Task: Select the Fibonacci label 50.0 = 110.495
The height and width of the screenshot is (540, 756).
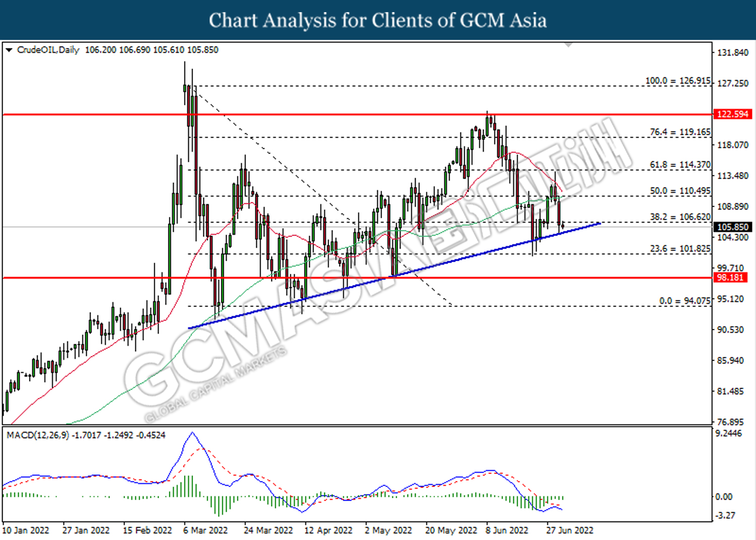Action: coord(680,191)
